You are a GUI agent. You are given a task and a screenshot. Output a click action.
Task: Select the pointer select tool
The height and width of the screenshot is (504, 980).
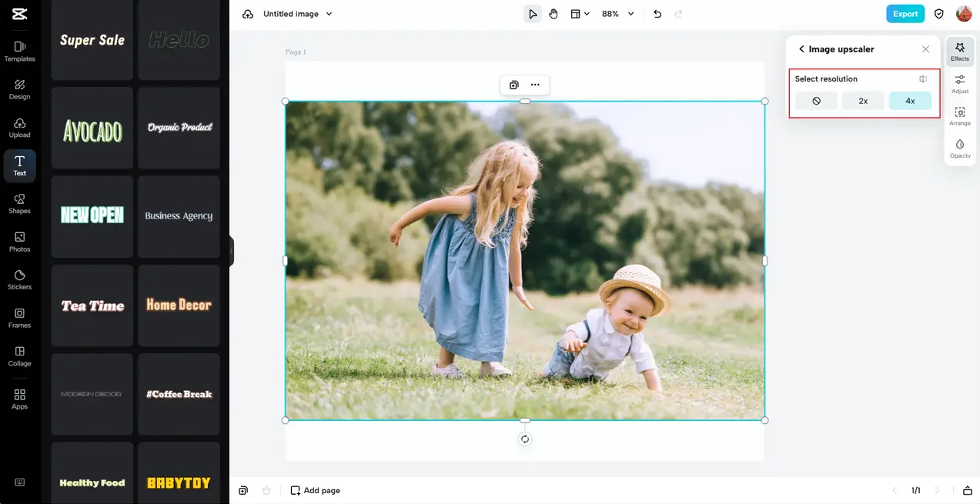click(x=533, y=14)
